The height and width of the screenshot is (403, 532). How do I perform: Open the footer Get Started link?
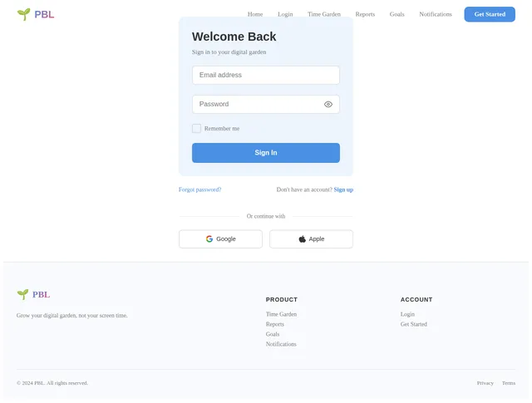(x=414, y=324)
